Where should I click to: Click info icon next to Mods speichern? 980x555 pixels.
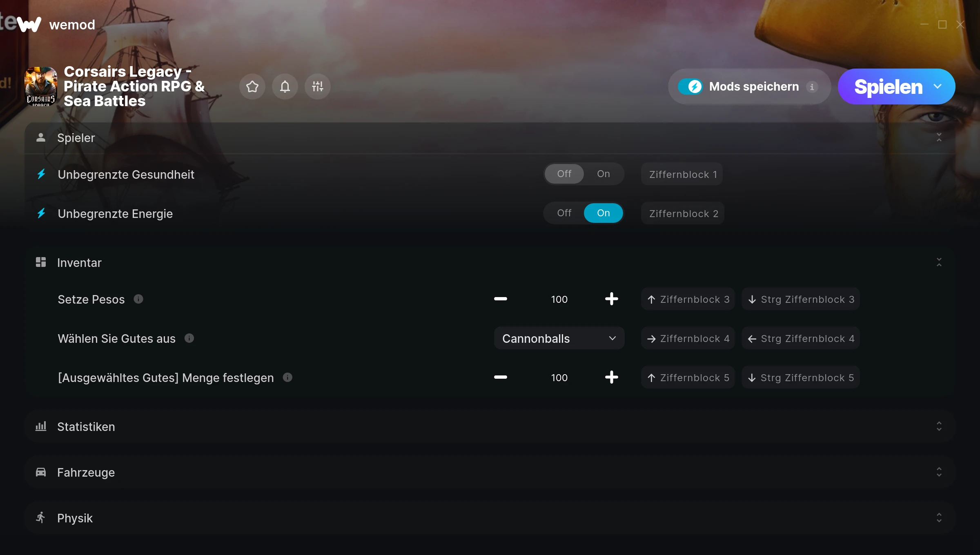(812, 87)
